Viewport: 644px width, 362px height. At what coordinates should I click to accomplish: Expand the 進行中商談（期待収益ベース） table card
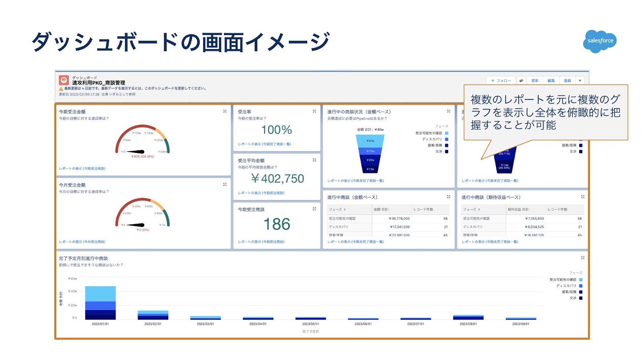tap(582, 197)
